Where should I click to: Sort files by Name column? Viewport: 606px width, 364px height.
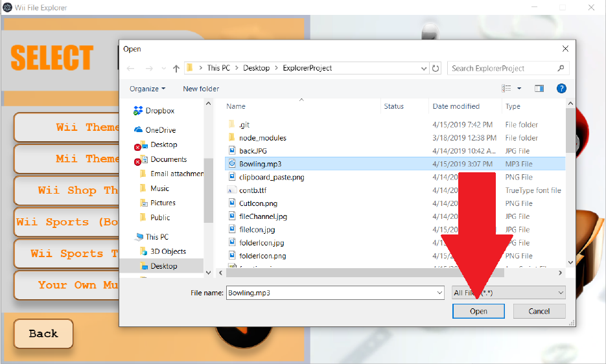[x=236, y=106]
